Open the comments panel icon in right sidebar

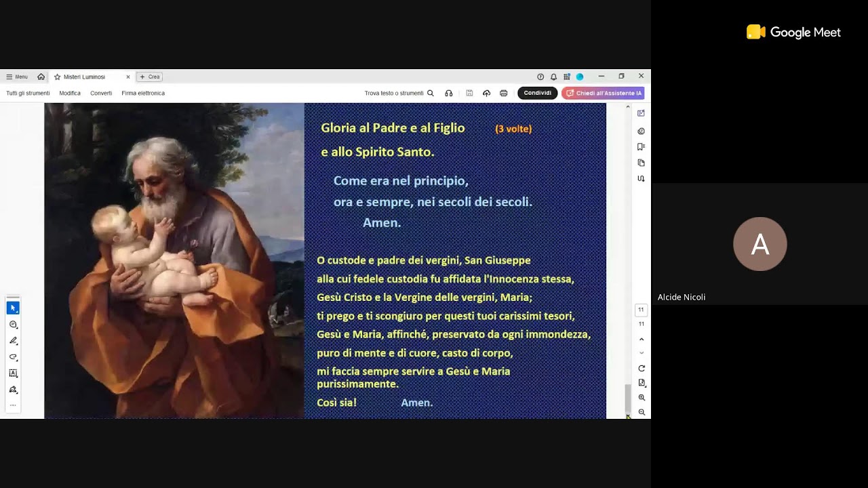[642, 131]
